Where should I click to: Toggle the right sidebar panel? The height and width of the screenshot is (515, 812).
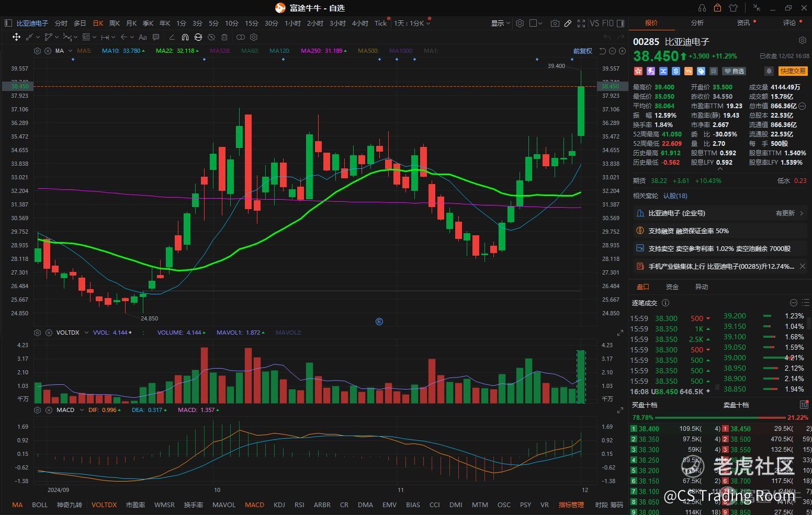pos(621,23)
